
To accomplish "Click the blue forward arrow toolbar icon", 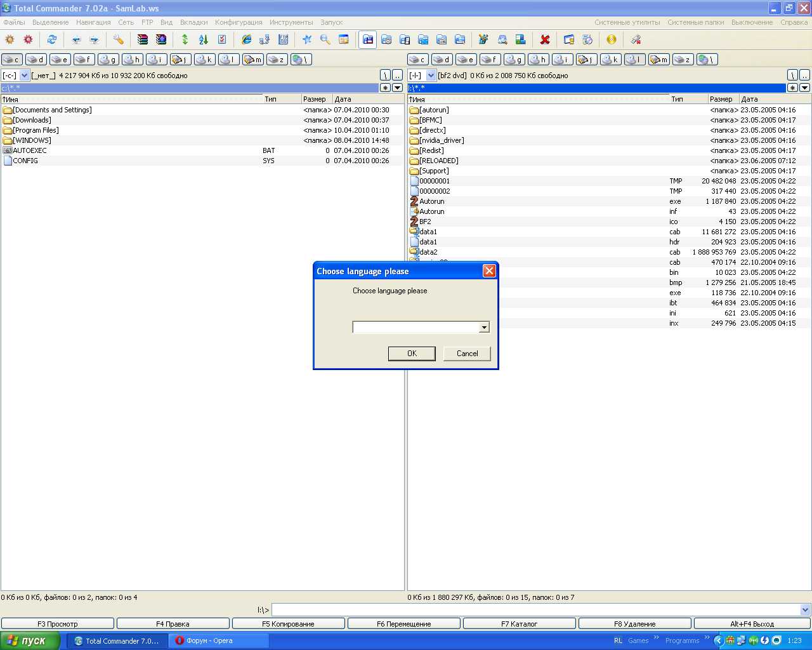I will pyautogui.click(x=95, y=39).
